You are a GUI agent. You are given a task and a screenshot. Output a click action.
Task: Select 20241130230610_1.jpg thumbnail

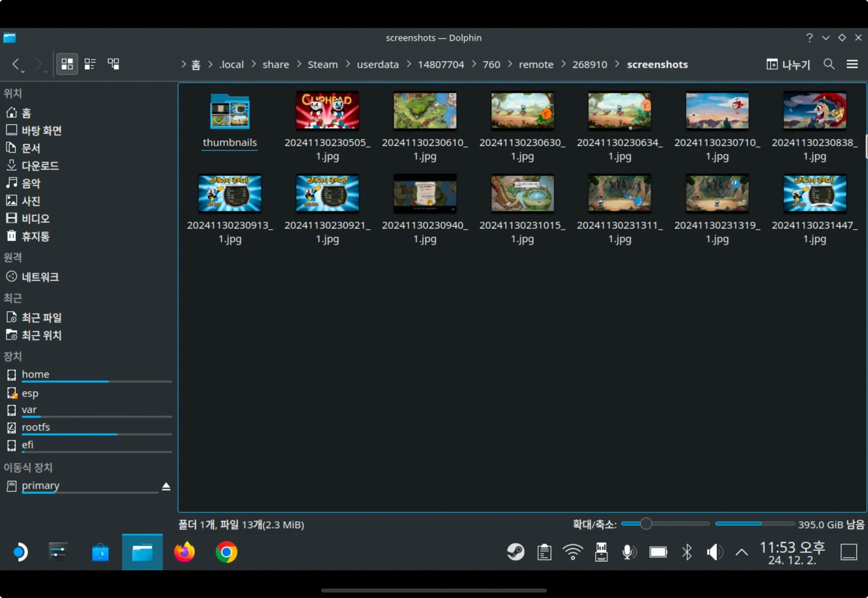(425, 127)
